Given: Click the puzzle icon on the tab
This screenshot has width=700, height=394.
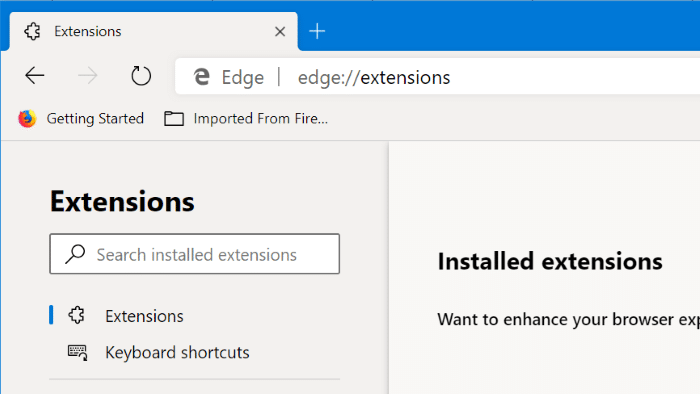Looking at the screenshot, I should [32, 32].
